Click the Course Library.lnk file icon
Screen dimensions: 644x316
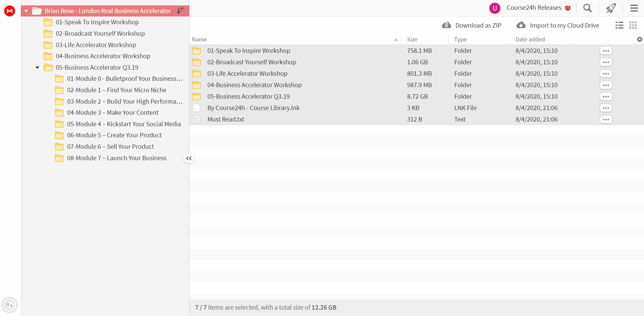point(196,108)
